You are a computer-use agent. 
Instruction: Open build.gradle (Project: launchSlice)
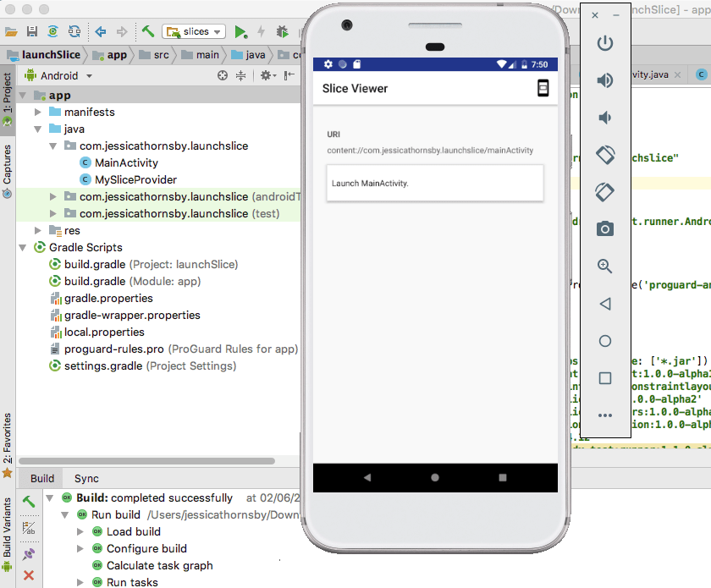[143, 264]
